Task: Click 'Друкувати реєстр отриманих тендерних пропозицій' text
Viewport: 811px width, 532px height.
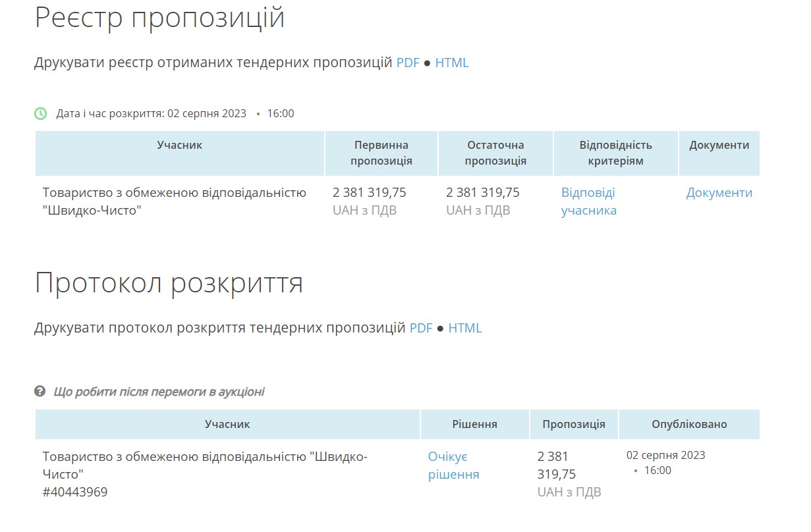Action: [x=213, y=63]
